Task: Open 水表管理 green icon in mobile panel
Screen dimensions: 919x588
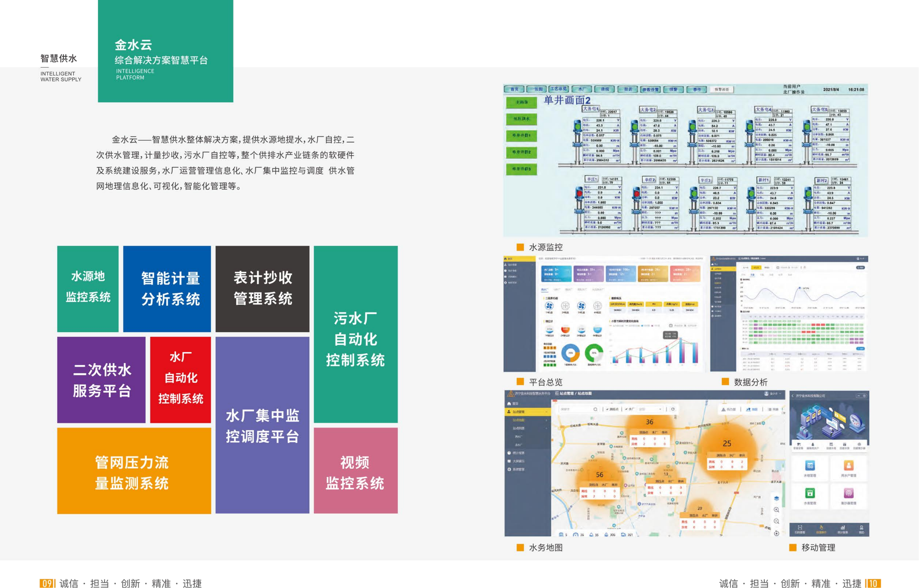Action: 810,493
